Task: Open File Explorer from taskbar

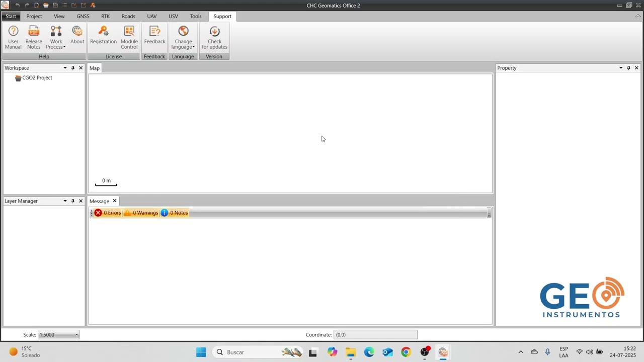Action: click(x=351, y=352)
